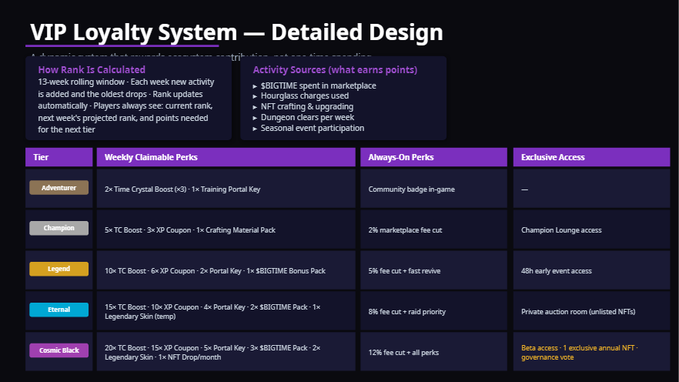Click the Adventurer tier badge

pos(59,188)
